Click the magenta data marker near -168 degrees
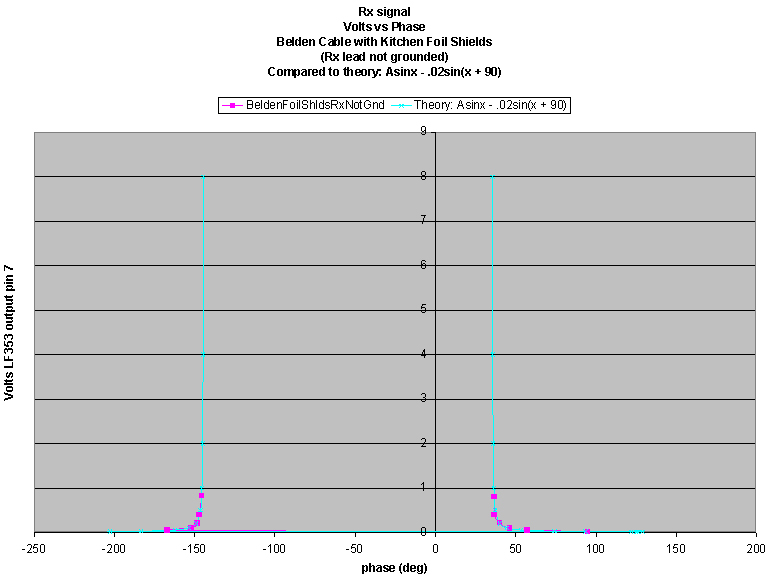 (167, 530)
